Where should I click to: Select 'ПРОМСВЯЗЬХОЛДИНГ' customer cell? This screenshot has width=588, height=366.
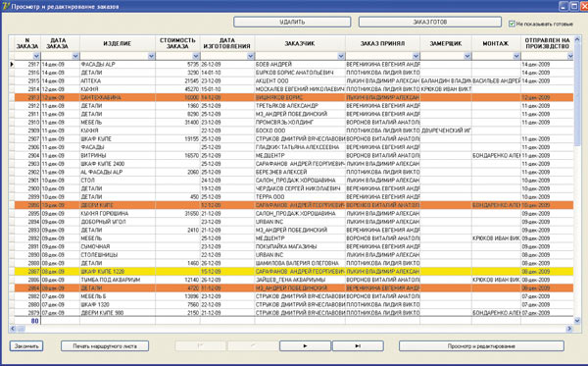[x=300, y=123]
